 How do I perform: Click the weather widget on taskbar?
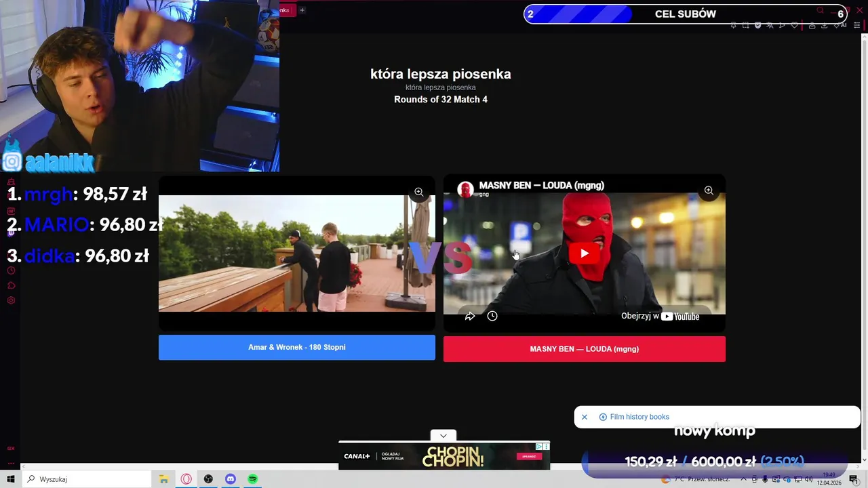point(695,479)
